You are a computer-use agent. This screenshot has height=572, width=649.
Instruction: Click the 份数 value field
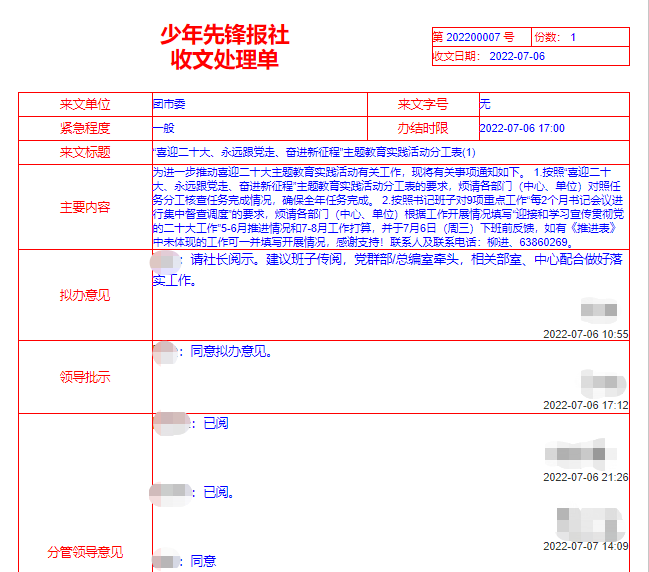[573, 37]
